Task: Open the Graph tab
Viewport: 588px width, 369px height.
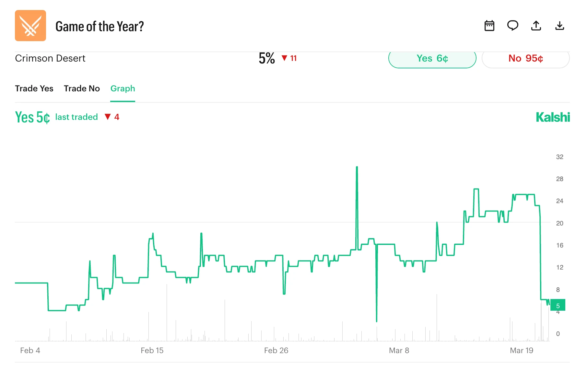Action: (123, 88)
